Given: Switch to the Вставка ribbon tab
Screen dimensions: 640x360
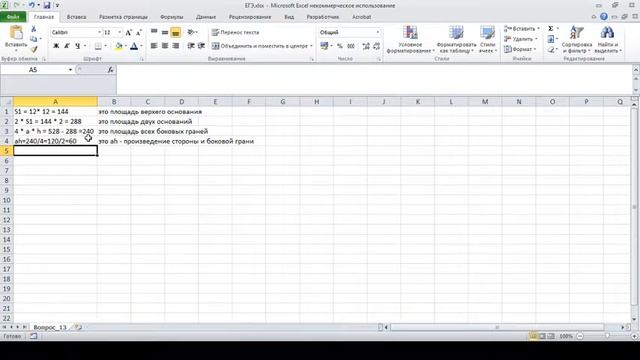Looking at the screenshot, I should [x=76, y=17].
